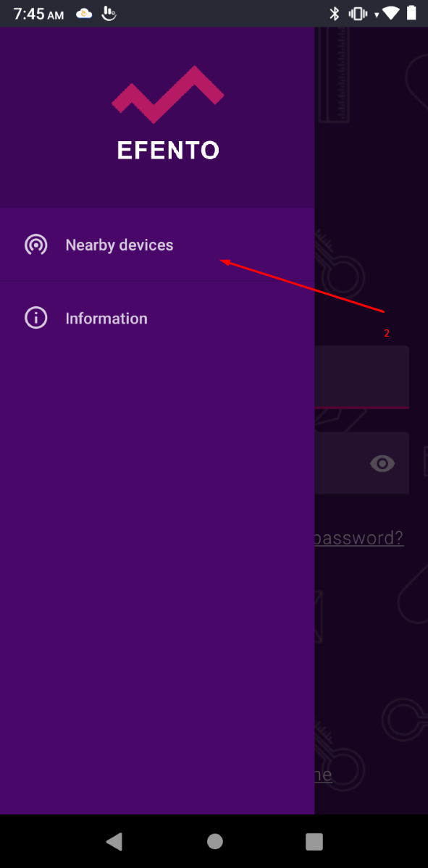Tap the cloud notification icon in status bar
This screenshot has height=868, width=428.
pyautogui.click(x=84, y=14)
